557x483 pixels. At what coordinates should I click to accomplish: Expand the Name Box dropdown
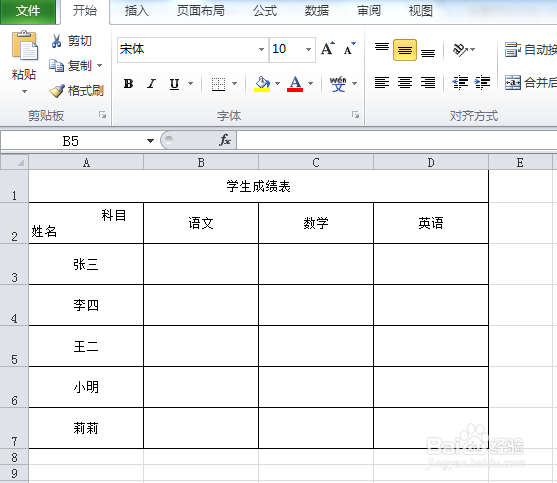[150, 141]
